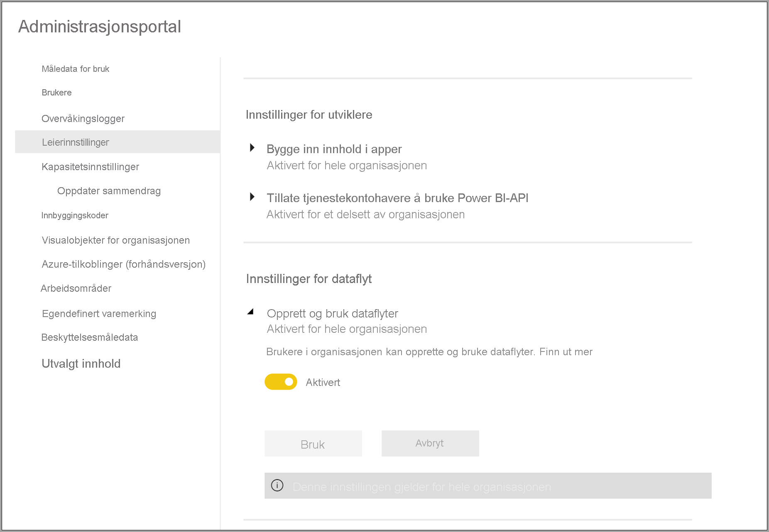Click the Bruk button

coord(313,443)
